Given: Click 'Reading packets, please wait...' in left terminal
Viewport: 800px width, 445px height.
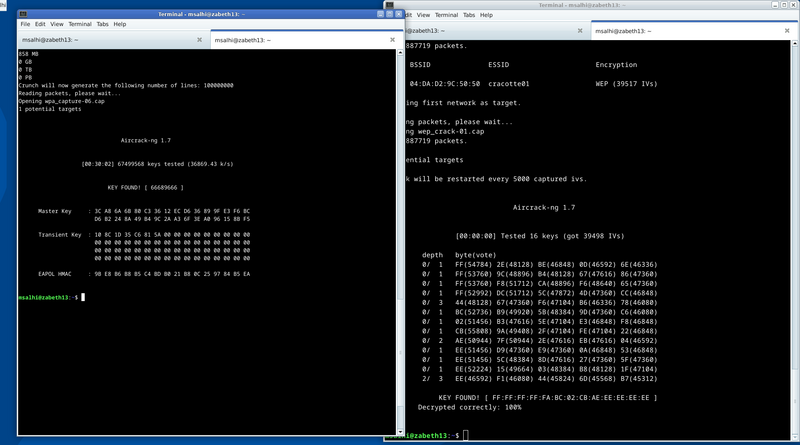Looking at the screenshot, I should [70, 93].
